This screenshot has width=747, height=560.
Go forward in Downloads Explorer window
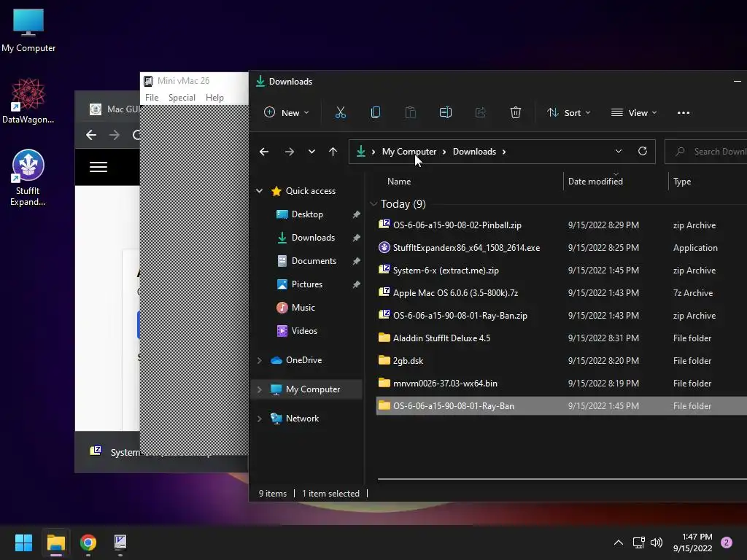click(289, 152)
